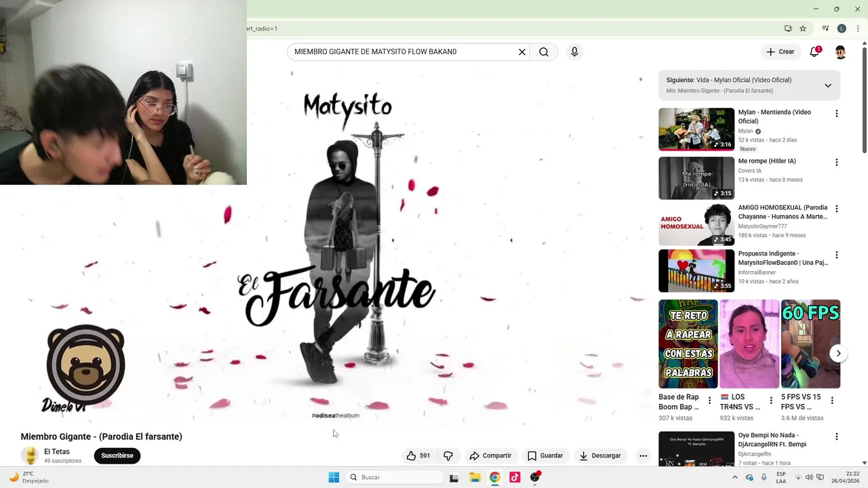This screenshot has height=488, width=868.
Task: Open options for LOS TR4NS VS short
Action: [x=771, y=401]
